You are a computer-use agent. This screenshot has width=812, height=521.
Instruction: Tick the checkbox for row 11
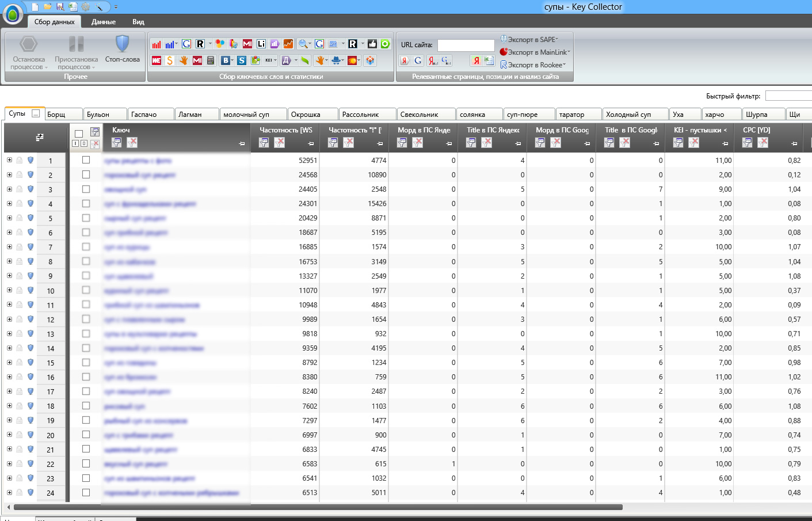pyautogui.click(x=86, y=305)
